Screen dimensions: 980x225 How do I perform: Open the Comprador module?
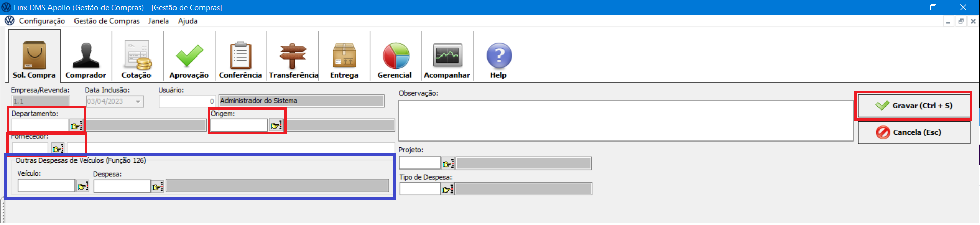(x=86, y=55)
